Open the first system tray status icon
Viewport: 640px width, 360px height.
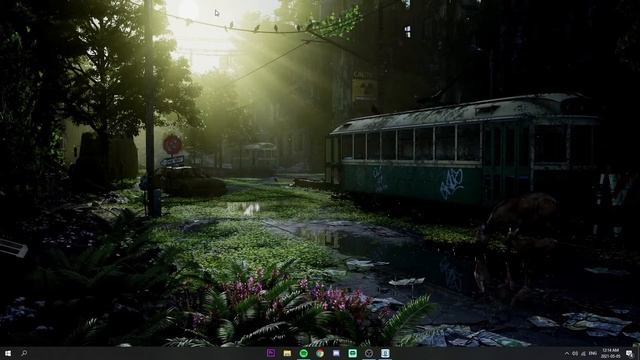click(x=575, y=353)
